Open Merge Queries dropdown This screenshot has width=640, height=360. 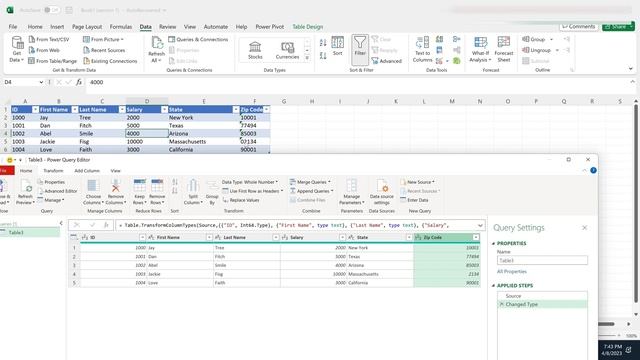click(x=310, y=182)
